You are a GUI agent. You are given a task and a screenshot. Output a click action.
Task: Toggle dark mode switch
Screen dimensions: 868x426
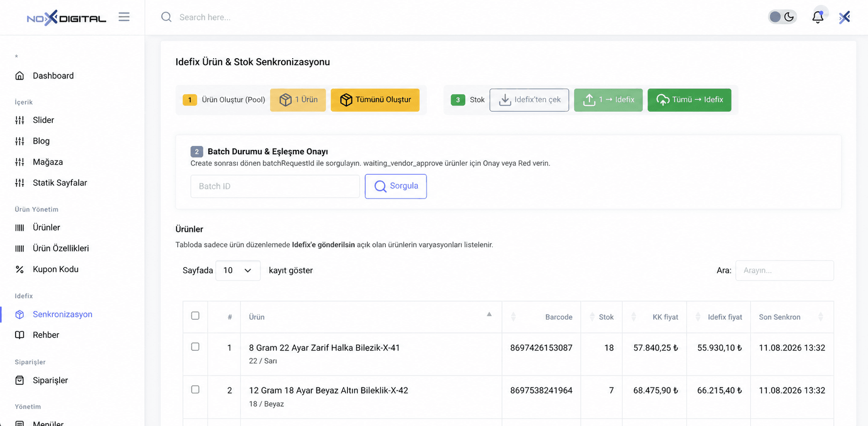coord(782,17)
